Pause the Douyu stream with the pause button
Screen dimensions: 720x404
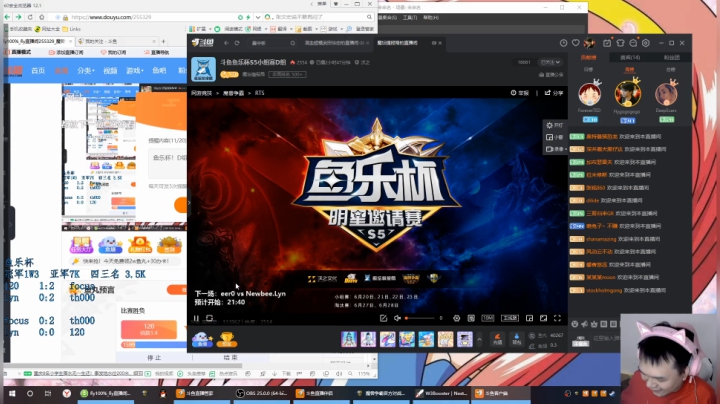196,318
